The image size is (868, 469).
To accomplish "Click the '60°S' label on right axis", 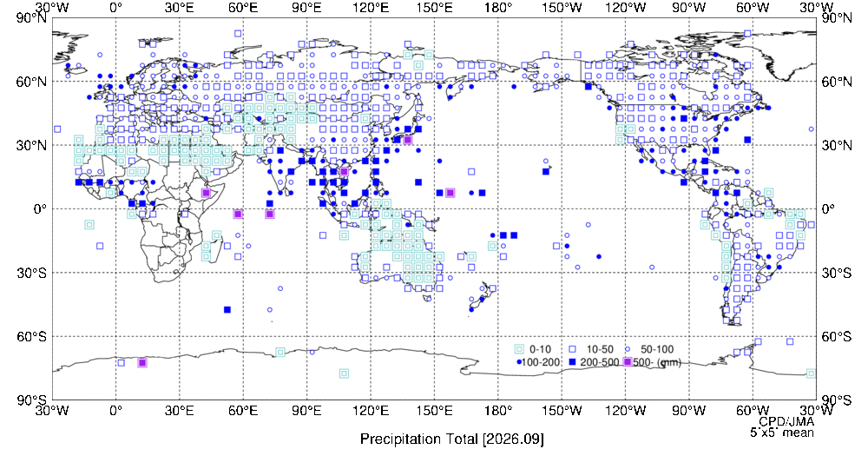I will [x=837, y=337].
